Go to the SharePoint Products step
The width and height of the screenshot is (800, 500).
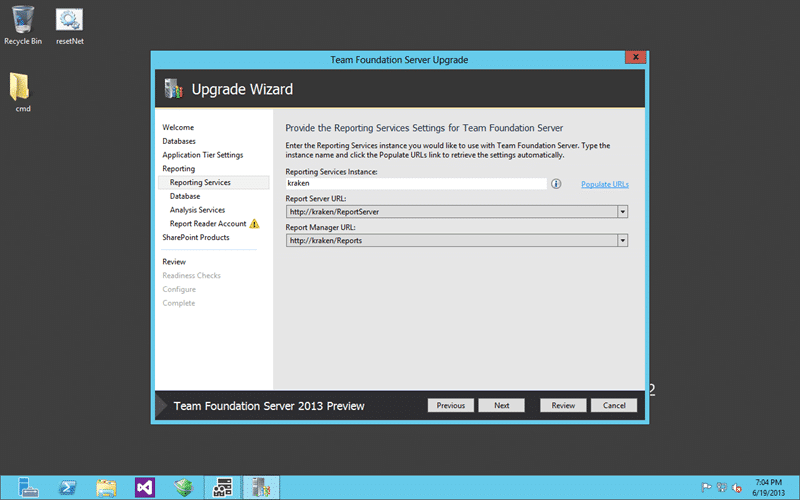click(x=196, y=237)
